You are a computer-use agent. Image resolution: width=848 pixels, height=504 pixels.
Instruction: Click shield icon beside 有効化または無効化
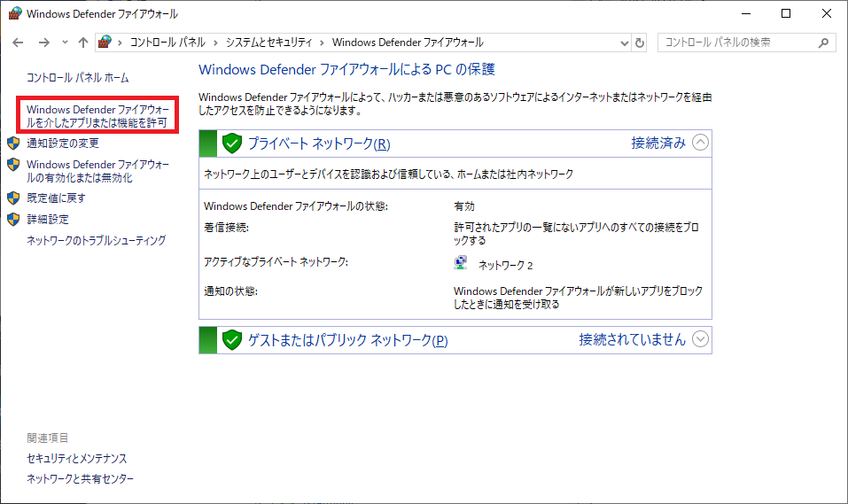[13, 165]
